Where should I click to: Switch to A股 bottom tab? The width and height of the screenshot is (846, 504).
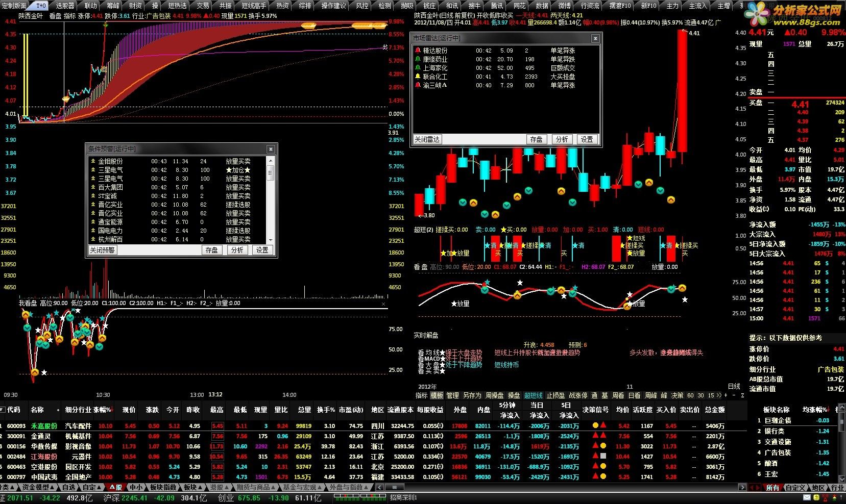(x=116, y=487)
